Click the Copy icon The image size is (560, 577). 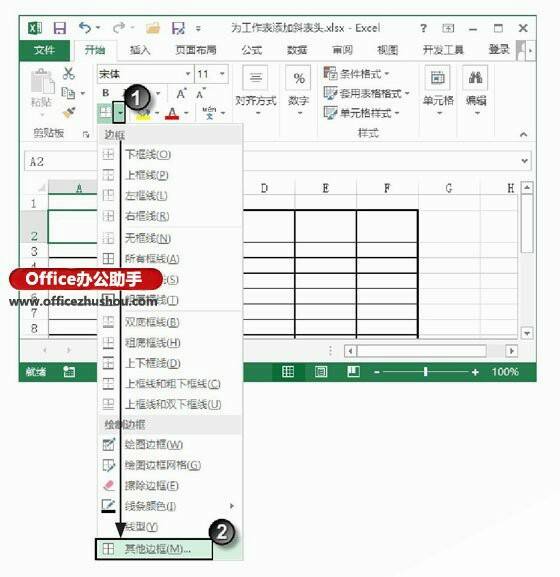point(68,93)
